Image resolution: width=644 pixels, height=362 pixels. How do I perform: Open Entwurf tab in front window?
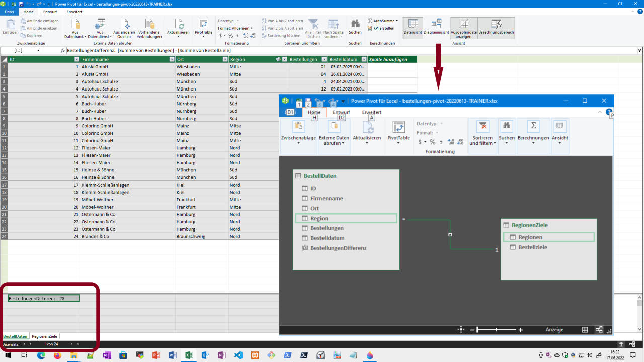tap(341, 112)
